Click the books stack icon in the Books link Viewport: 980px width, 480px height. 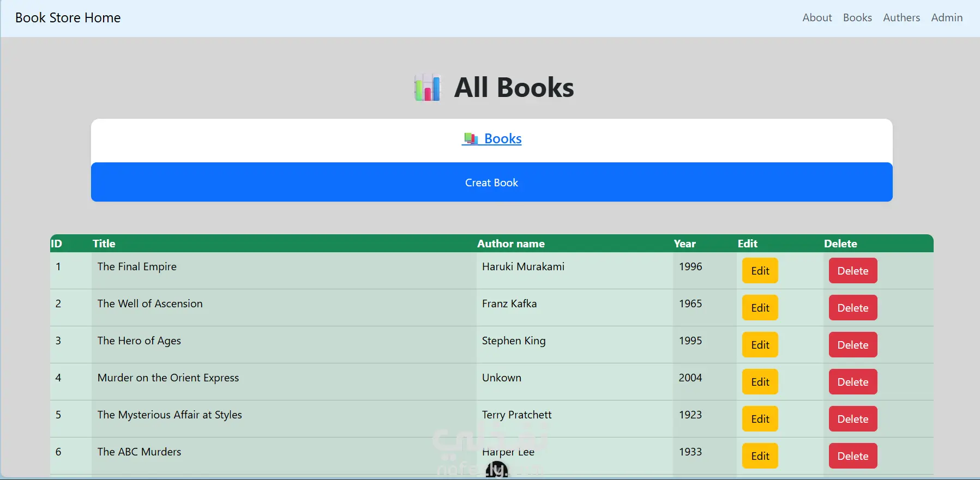click(x=471, y=138)
